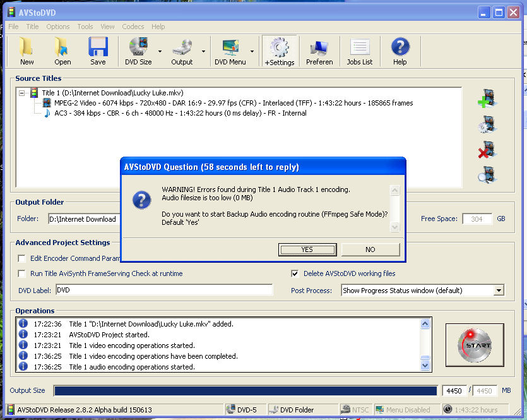Click the release version text in status bar
Image resolution: width=527 pixels, height=420 pixels.
[85, 410]
